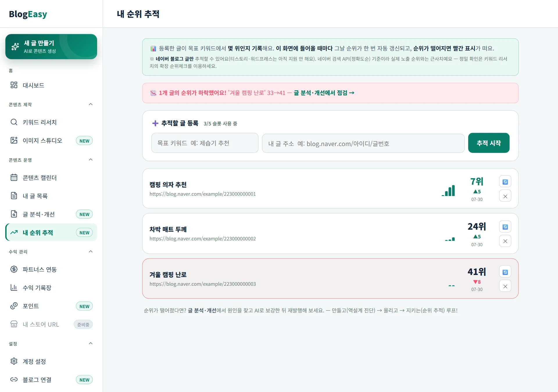The height and width of the screenshot is (392, 558).
Task: Open the 차박 매트 두께 blog URL
Action: coord(203,239)
